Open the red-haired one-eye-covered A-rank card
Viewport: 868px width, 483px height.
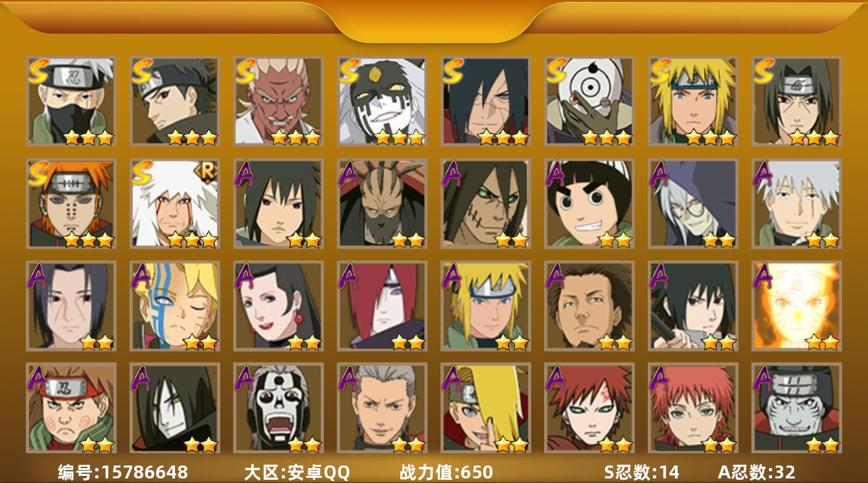coord(382,306)
